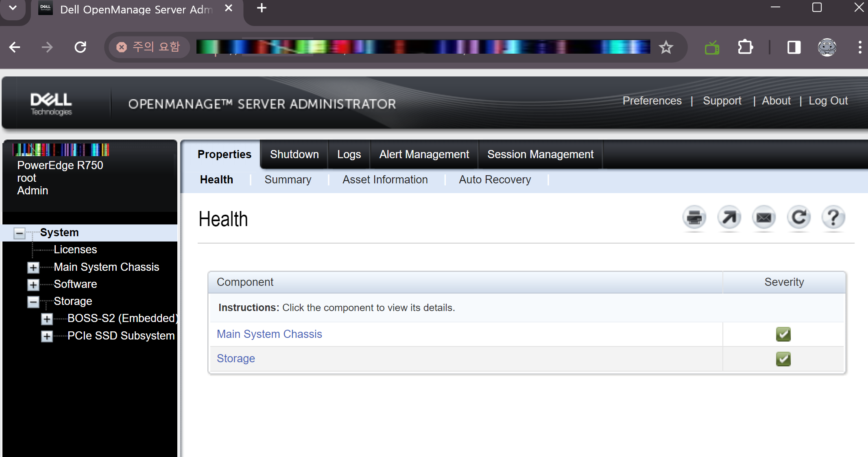The image size is (868, 457).
Task: Select Licenses in the system tree
Action: pos(75,250)
